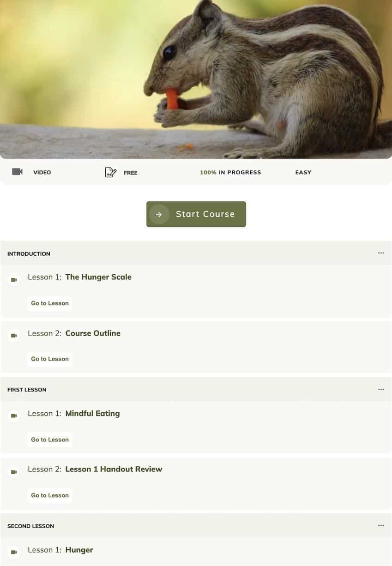The image size is (392, 566).
Task: Click the video camera icon beside VIDEO
Action: (x=18, y=172)
